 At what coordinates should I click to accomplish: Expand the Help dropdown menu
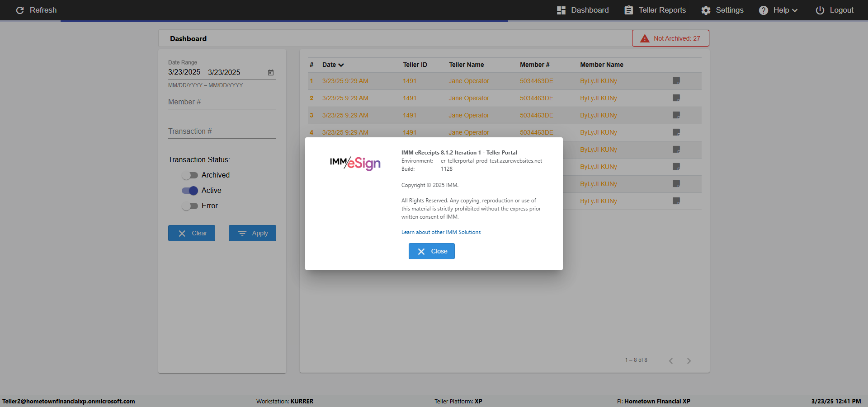tap(778, 10)
